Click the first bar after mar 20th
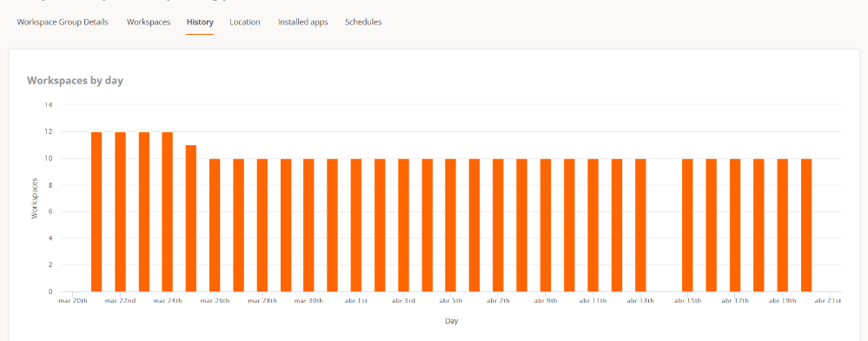 96,211
